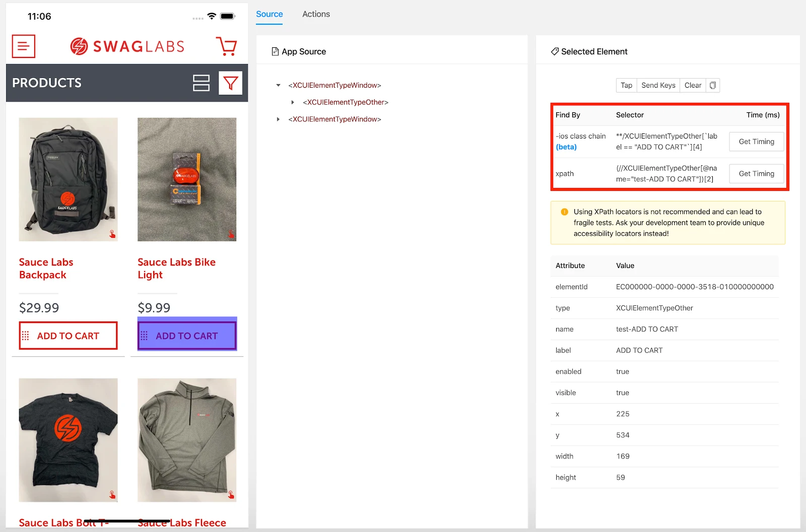Open Sauce Labs Fleece product title
This screenshot has height=532, width=806.
(x=182, y=522)
